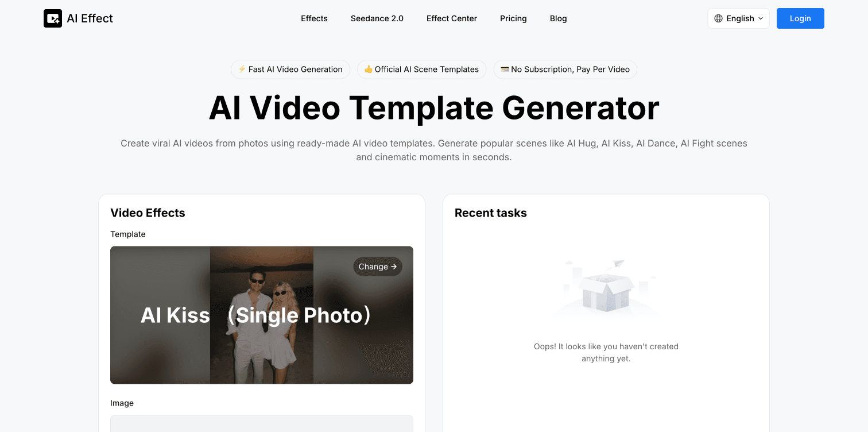Click the thumbs-up badge icon
This screenshot has height=432, width=868.
click(x=369, y=69)
